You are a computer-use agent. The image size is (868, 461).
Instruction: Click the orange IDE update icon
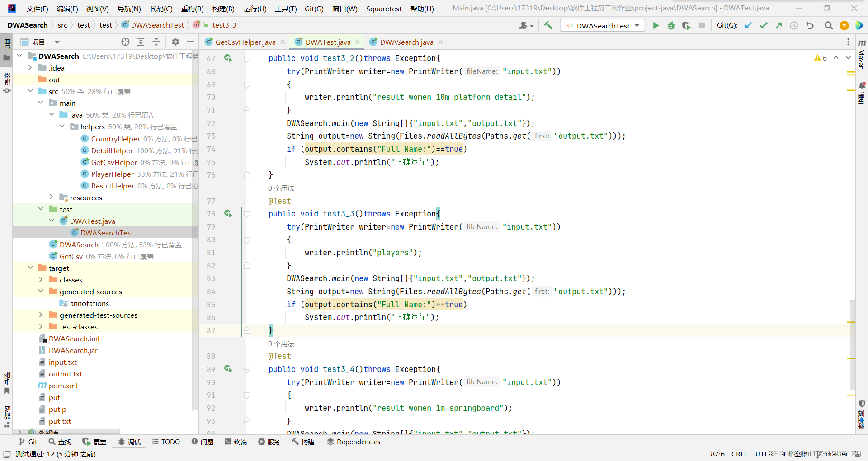pos(844,26)
